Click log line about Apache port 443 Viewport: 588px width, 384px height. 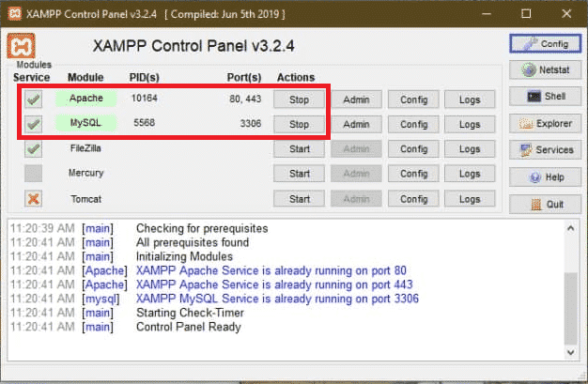(274, 284)
